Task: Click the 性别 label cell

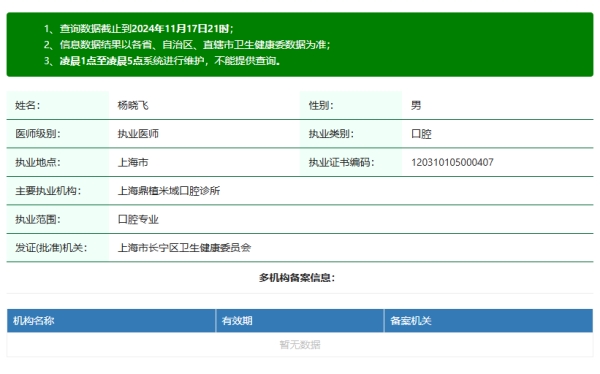Action: (x=351, y=105)
